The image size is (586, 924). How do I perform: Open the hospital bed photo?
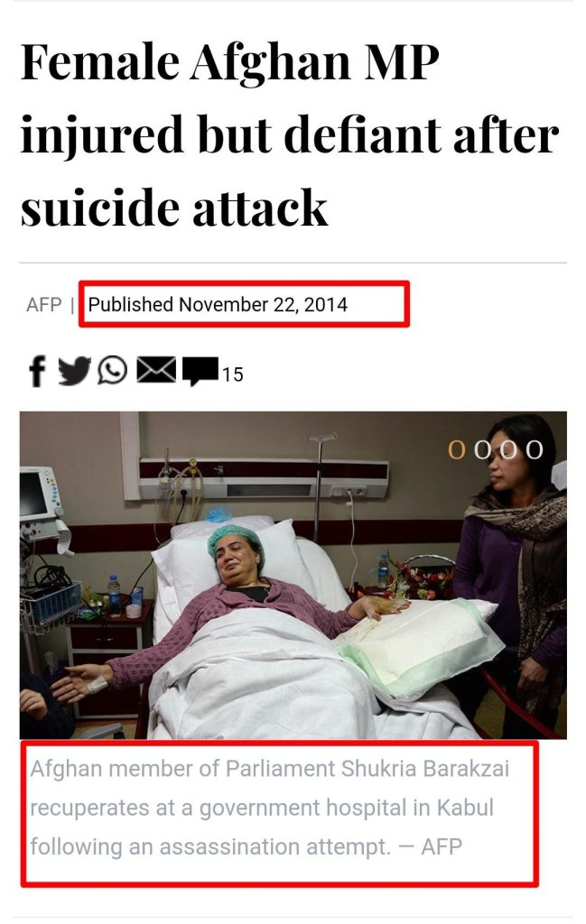[293, 575]
